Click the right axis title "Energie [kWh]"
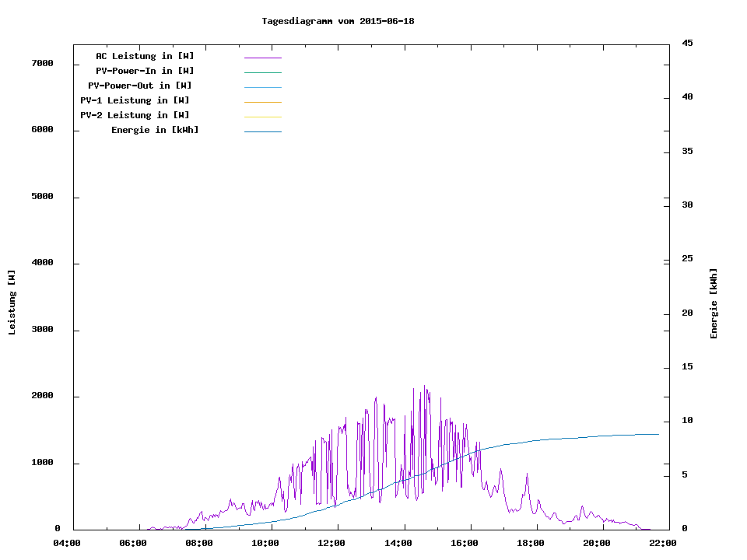This screenshot has width=747, height=560. click(x=714, y=303)
